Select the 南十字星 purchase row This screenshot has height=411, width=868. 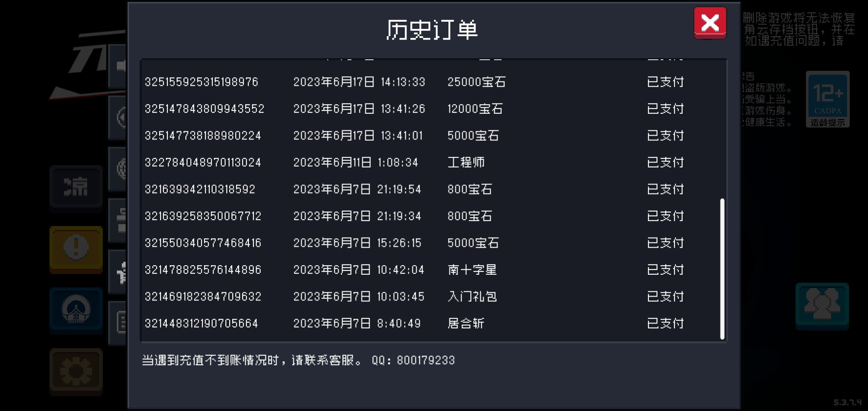tap(433, 270)
